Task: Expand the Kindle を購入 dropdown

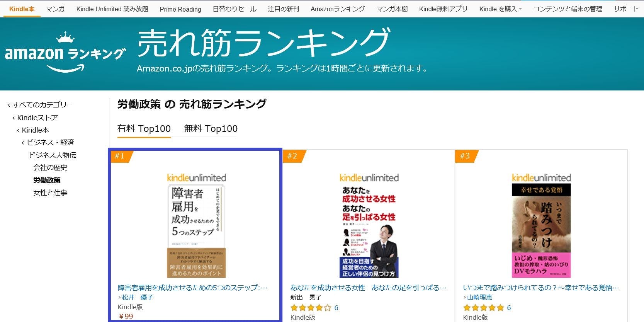Action: 500,9
